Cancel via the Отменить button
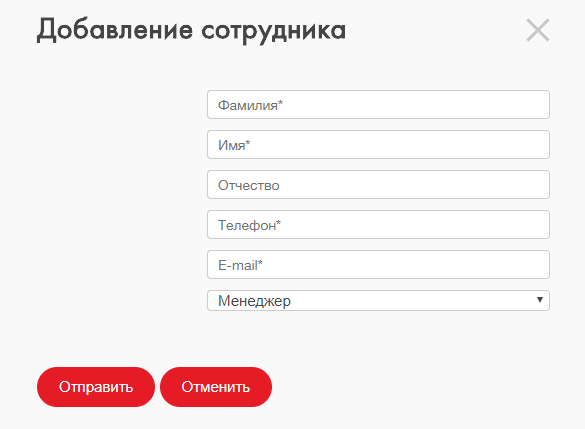 (x=216, y=387)
